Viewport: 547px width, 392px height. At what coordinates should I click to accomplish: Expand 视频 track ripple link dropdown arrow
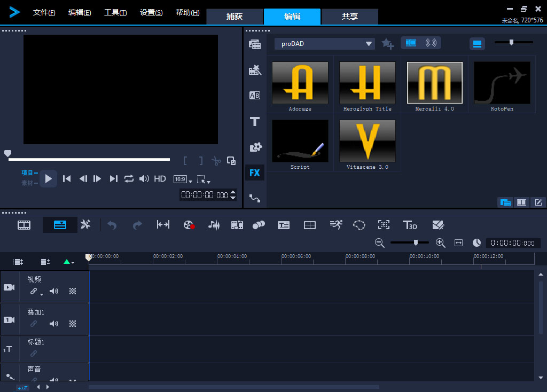pos(42,295)
